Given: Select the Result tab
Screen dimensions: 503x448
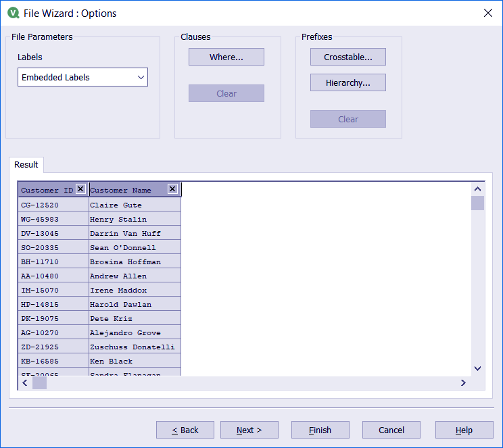Looking at the screenshot, I should tap(26, 164).
